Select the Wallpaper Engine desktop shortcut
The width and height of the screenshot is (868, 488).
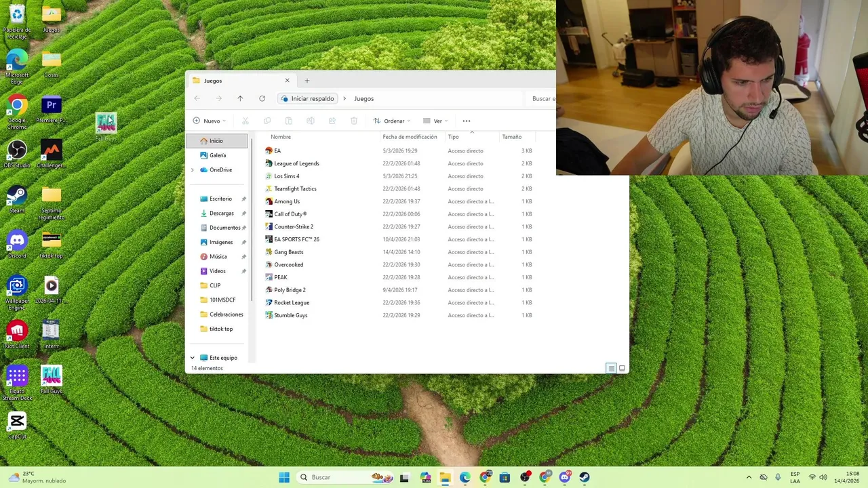(x=17, y=292)
